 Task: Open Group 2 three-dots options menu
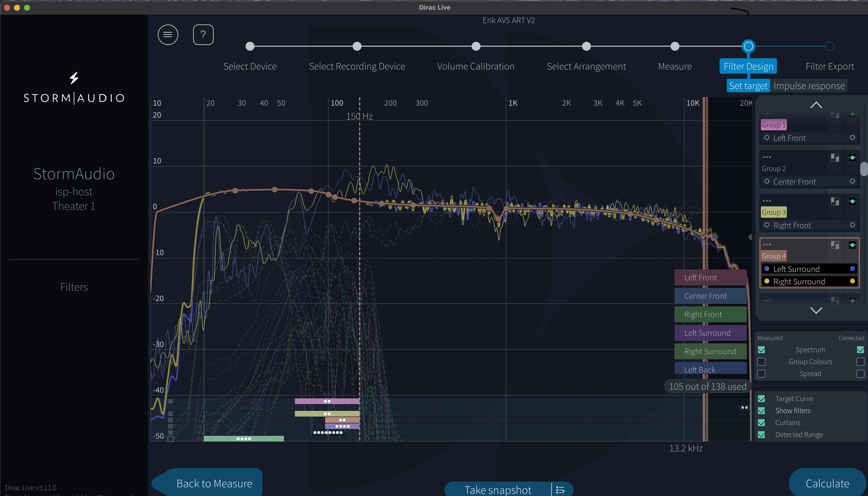pos(767,157)
